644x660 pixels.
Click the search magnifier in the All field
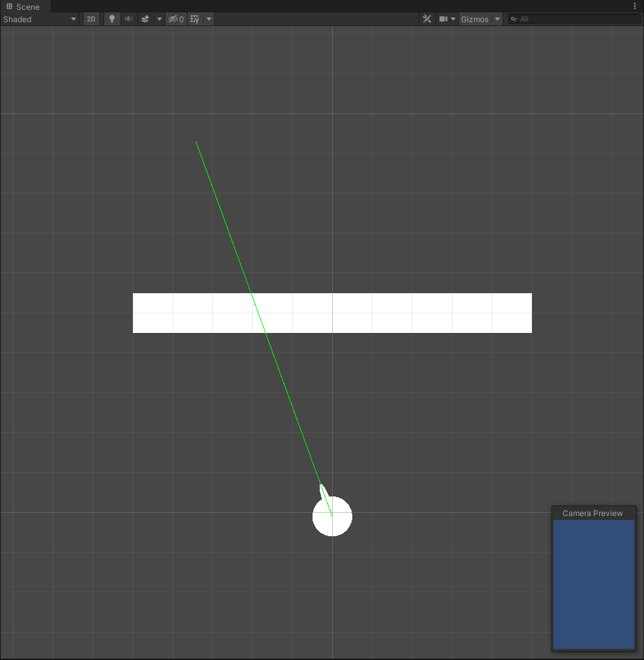(514, 19)
